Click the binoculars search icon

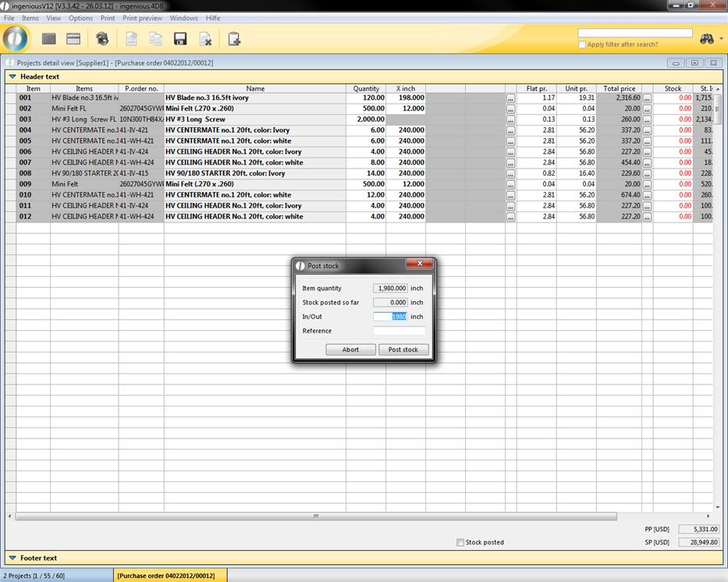(706, 39)
